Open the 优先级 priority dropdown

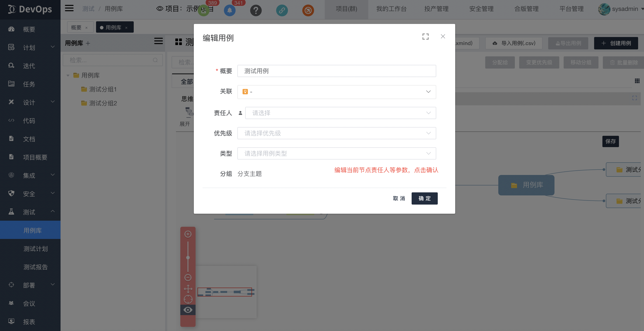tap(336, 133)
